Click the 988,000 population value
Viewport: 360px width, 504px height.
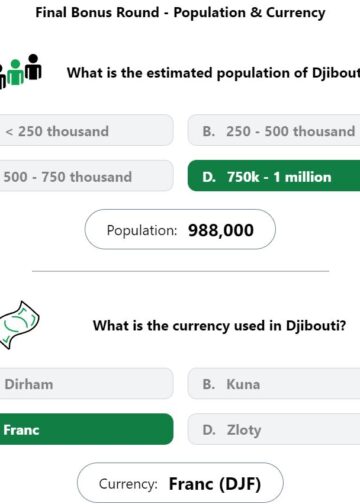point(221,230)
